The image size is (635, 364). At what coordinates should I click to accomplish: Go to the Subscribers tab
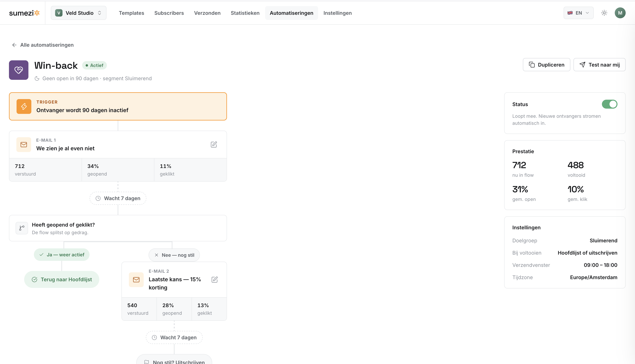click(169, 13)
